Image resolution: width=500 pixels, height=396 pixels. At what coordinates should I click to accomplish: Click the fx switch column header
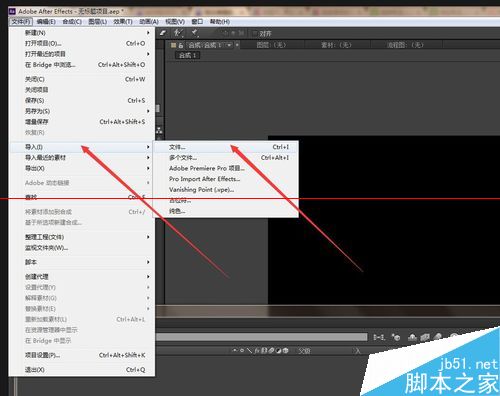pyautogui.click(x=257, y=351)
